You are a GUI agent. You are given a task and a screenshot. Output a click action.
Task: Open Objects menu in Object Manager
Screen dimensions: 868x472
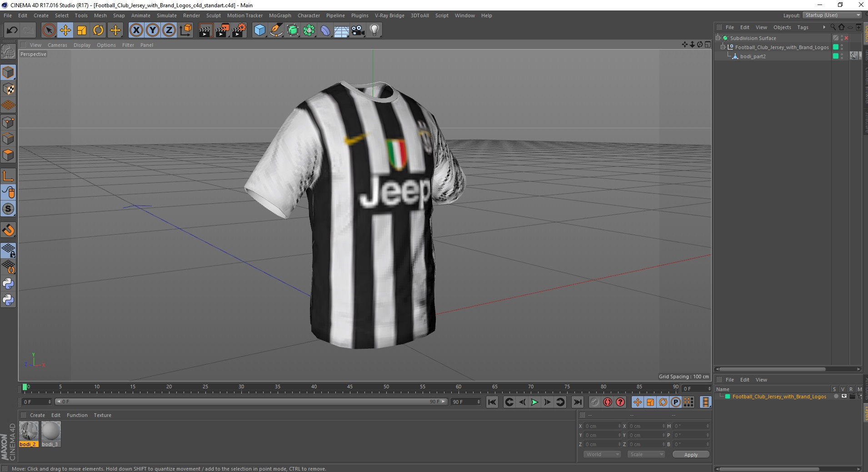[782, 27]
